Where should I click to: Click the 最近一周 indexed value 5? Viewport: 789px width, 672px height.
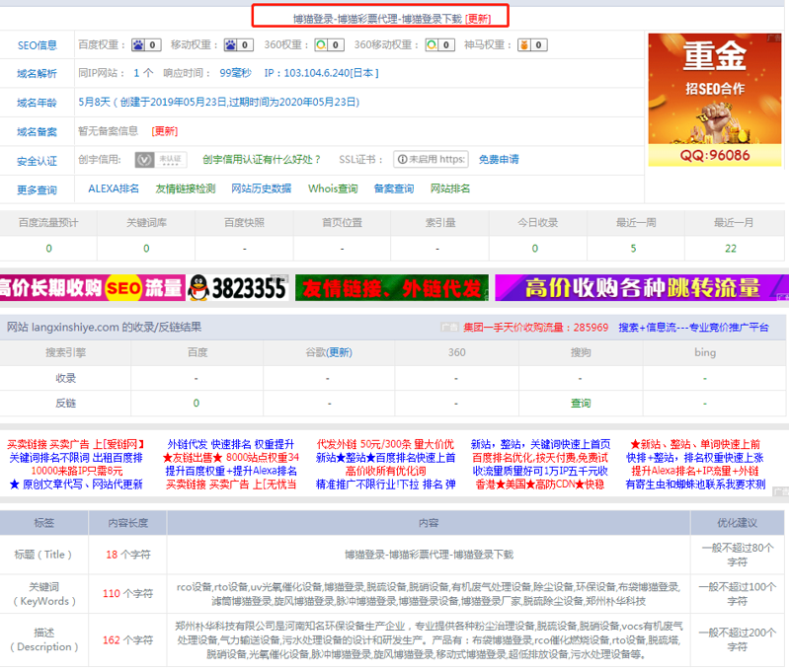pos(634,249)
